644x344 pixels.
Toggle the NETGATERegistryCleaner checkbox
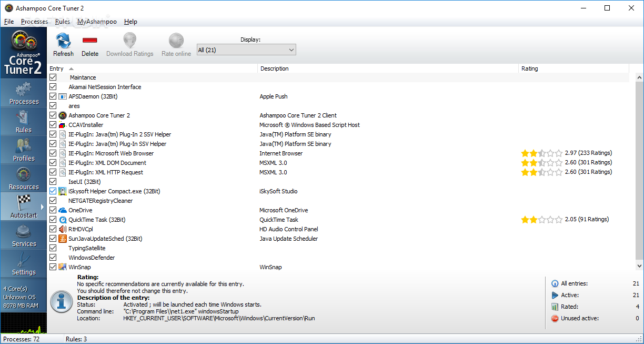pos(53,201)
